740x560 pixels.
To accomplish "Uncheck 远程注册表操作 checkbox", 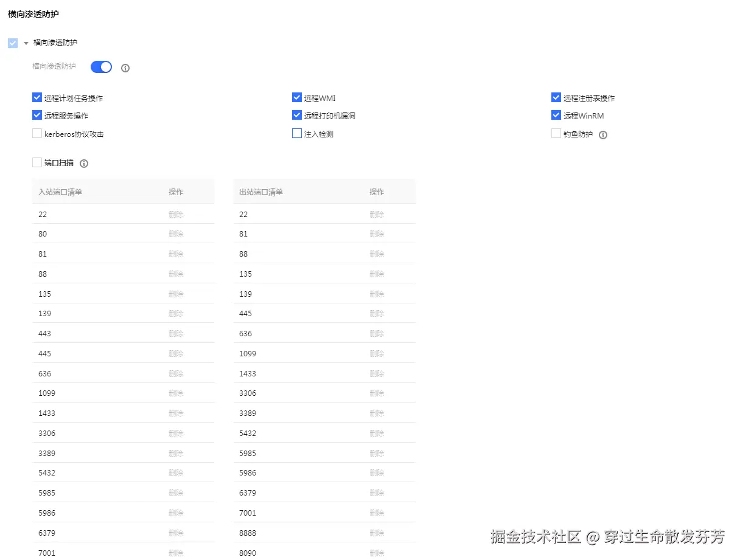I will coord(556,97).
